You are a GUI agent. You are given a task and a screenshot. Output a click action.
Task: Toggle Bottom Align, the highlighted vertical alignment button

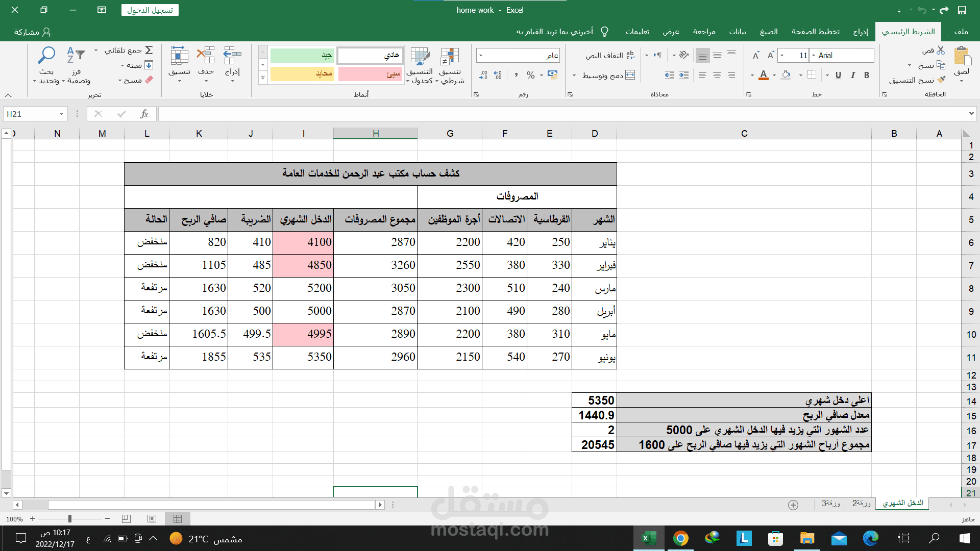[x=702, y=55]
